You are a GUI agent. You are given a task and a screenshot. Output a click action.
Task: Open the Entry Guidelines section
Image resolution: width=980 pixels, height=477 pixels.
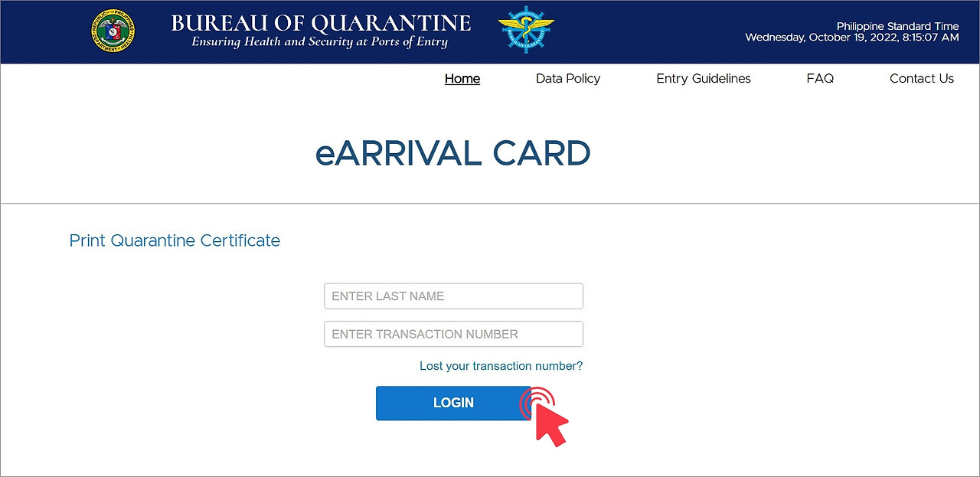(x=703, y=78)
